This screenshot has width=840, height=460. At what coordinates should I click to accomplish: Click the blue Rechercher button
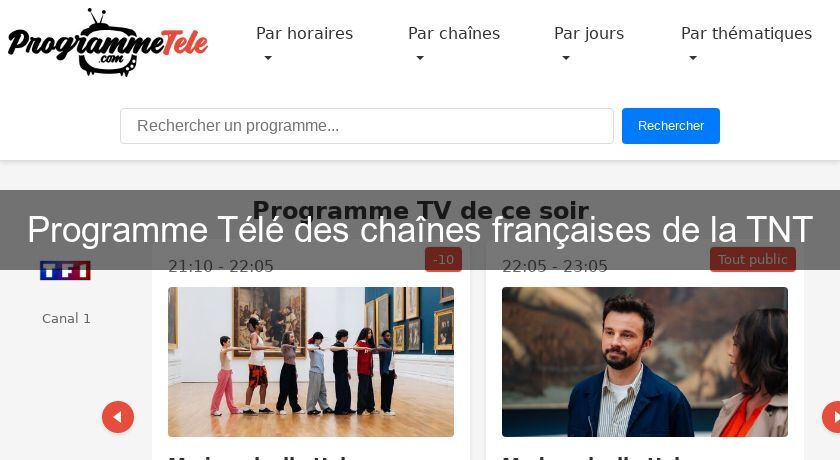click(671, 126)
